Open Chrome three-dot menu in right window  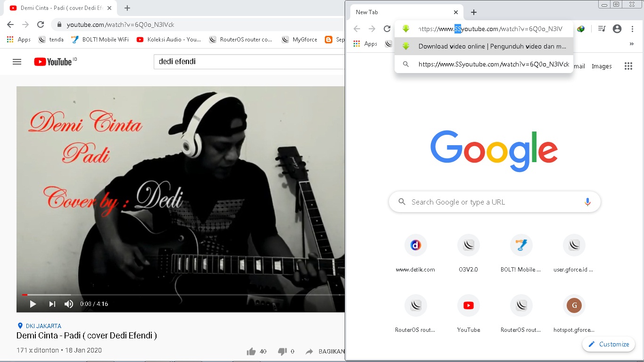(633, 29)
